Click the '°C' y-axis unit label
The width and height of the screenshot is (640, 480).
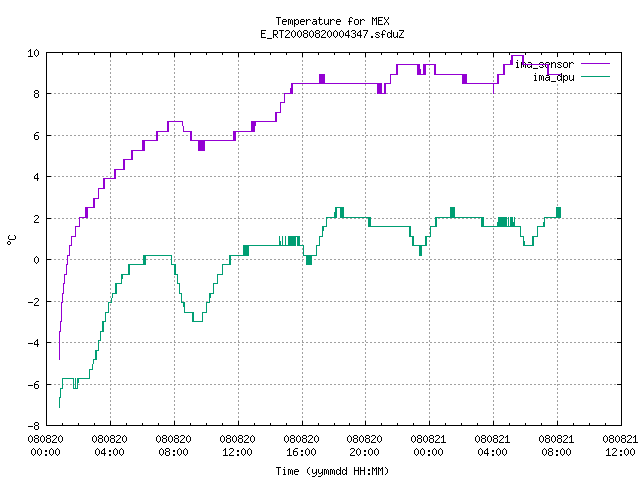(11, 240)
